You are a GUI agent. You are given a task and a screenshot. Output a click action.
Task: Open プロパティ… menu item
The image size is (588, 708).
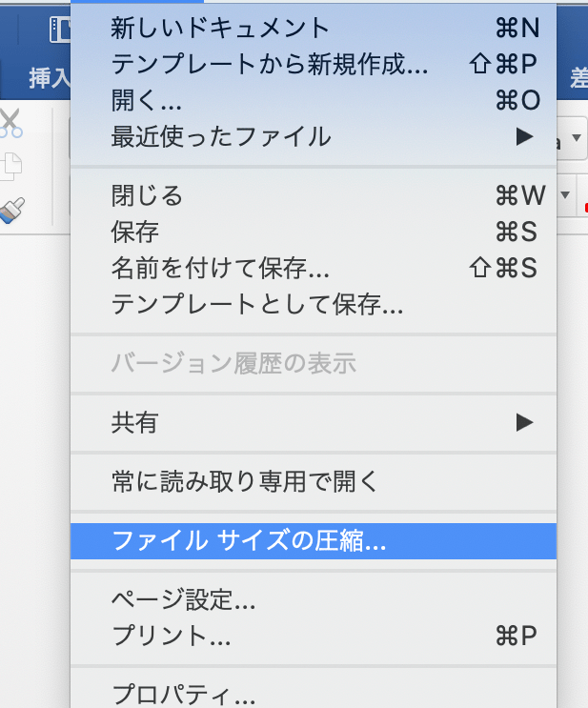click(x=314, y=695)
